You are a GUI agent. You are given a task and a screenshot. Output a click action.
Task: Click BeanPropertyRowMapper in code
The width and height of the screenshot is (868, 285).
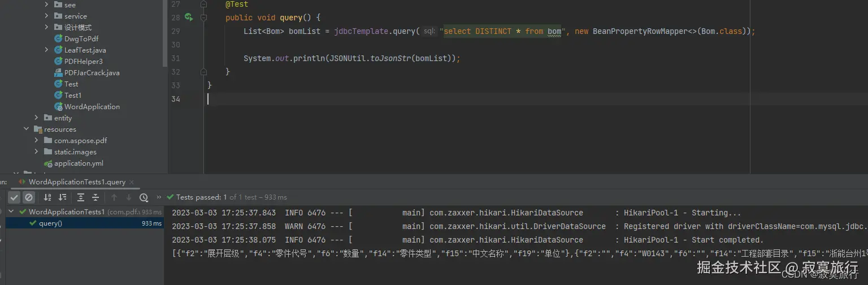point(640,31)
